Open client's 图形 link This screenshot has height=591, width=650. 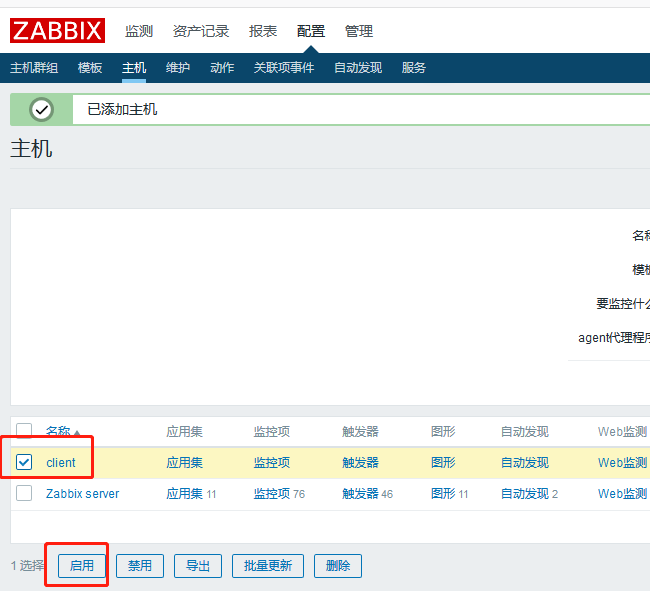pyautogui.click(x=443, y=463)
